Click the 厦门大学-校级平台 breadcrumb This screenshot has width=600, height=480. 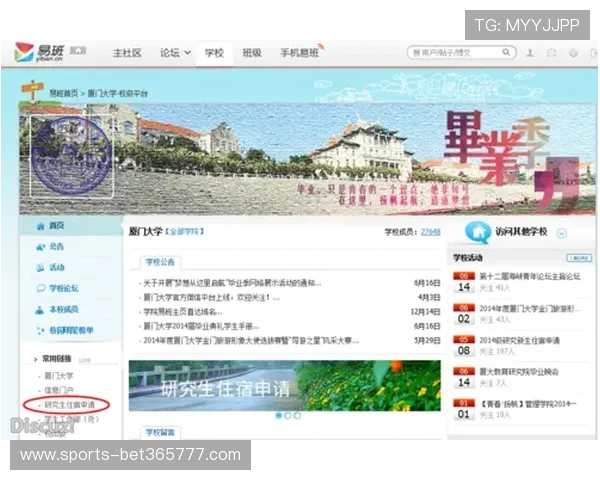point(117,93)
